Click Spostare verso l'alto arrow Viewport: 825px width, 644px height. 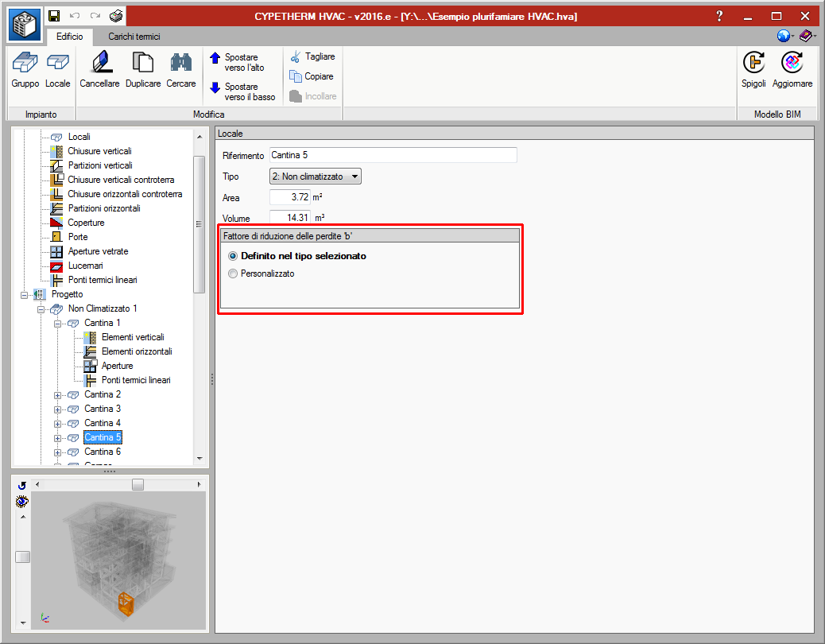pos(215,58)
